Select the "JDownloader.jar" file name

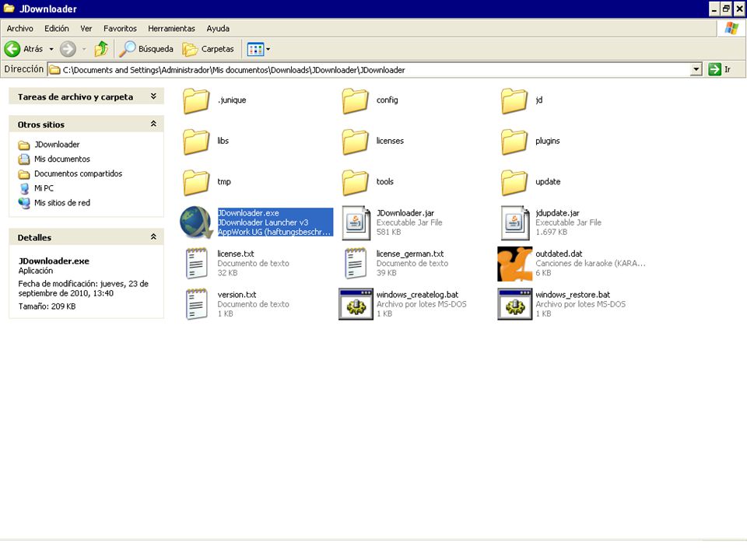[x=405, y=213]
